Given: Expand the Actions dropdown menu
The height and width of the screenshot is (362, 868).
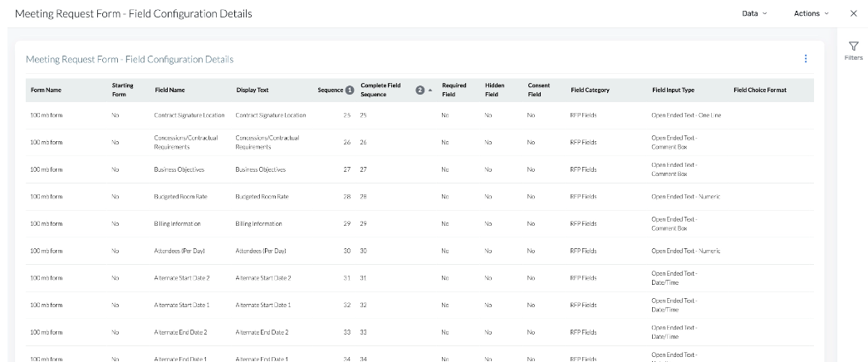Looking at the screenshot, I should pyautogui.click(x=811, y=13).
